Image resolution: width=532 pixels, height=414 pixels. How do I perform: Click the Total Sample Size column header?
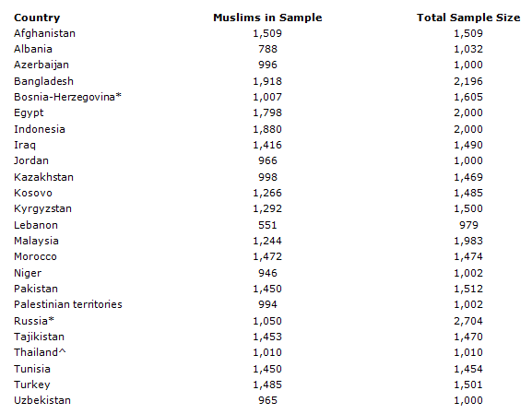pos(468,18)
